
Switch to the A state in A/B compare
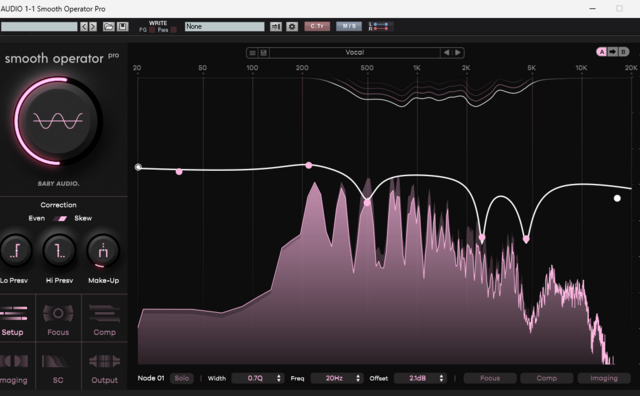pyautogui.click(x=602, y=52)
